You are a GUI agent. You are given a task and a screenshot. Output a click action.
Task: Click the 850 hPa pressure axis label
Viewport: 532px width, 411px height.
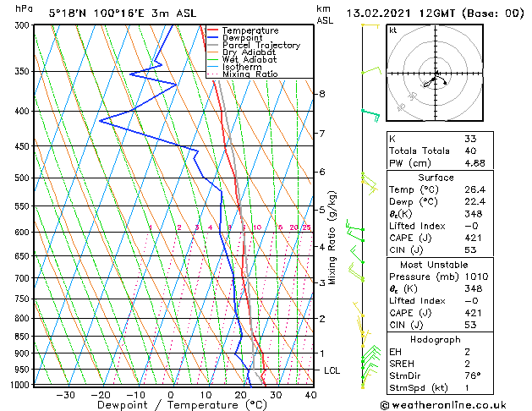[x=22, y=337]
